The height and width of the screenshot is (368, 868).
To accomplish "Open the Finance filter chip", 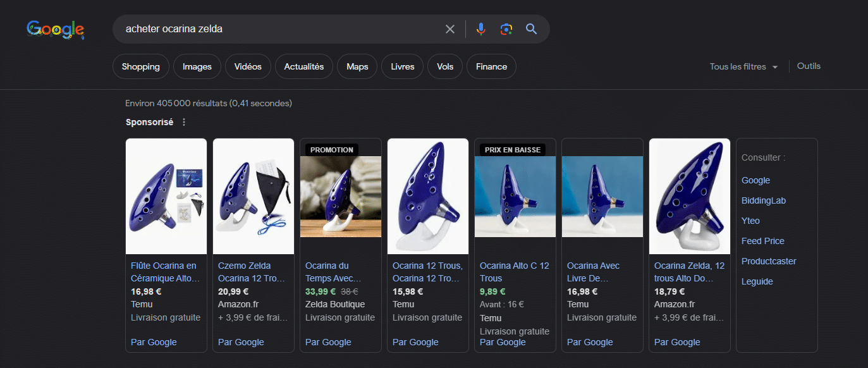I will (x=492, y=66).
